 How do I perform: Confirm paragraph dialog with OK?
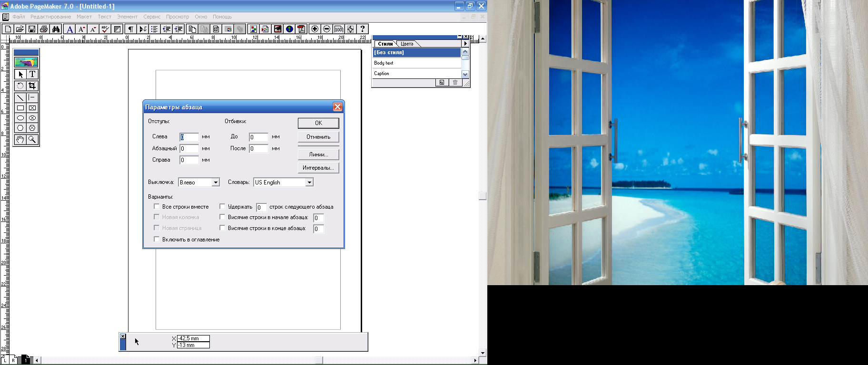(x=318, y=123)
